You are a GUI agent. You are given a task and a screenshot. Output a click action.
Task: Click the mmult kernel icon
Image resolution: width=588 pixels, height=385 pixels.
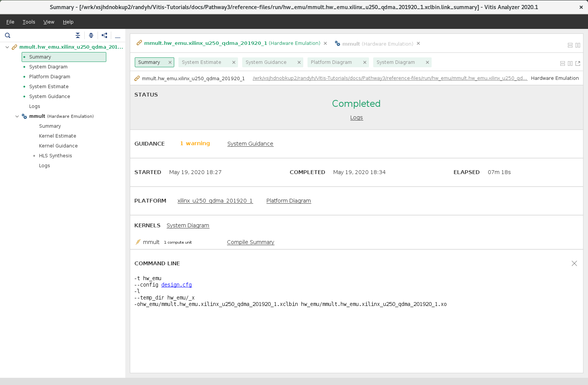(138, 242)
